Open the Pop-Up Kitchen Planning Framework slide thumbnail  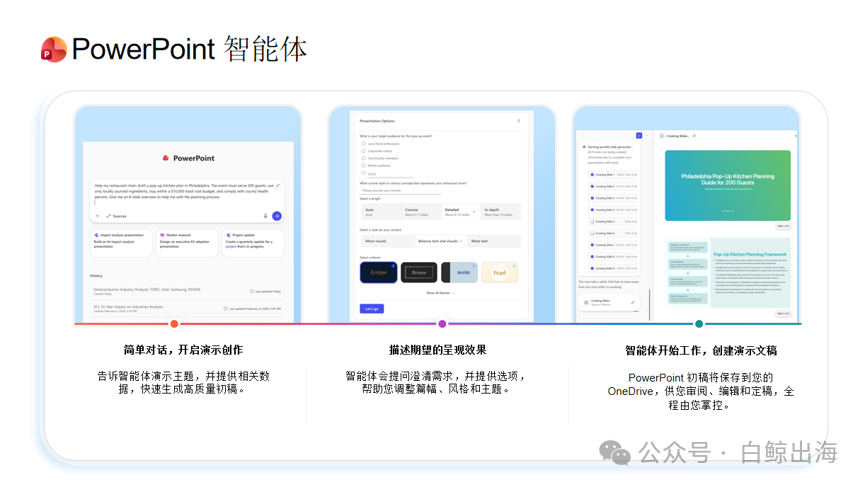(x=728, y=273)
